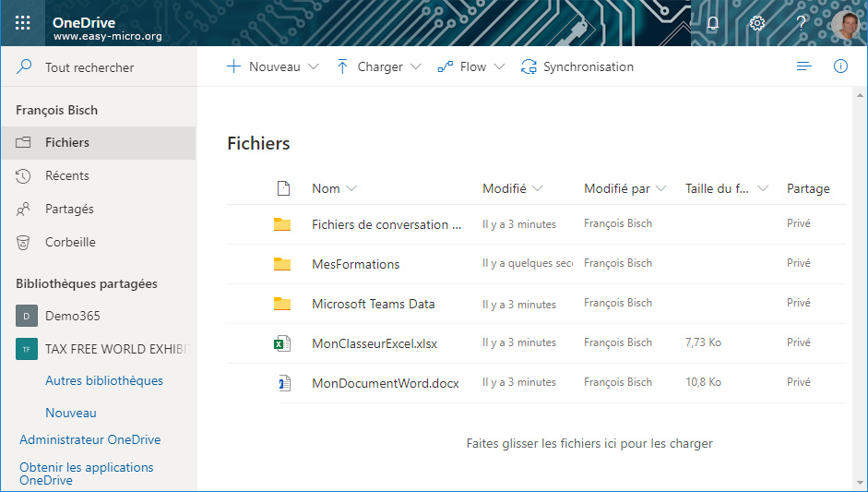868x492 pixels.
Task: Click the Corbeille recycle bin icon
Action: 23,243
